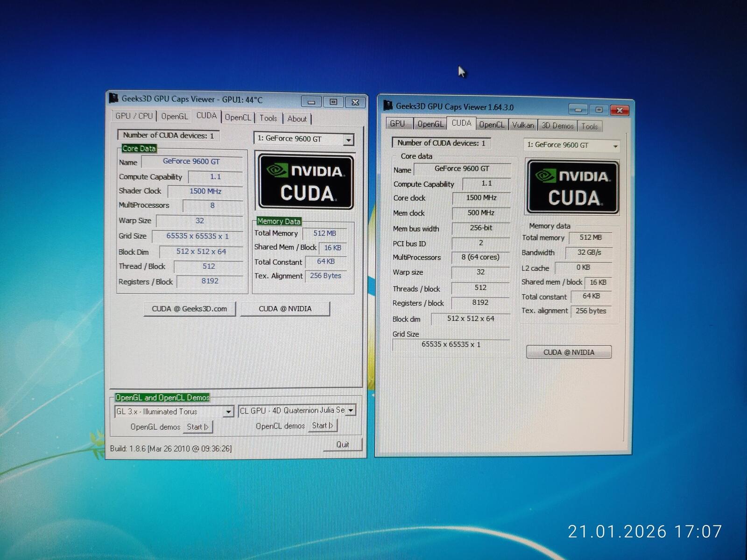Click Shared Mem / Block field in old viewer
Viewport: 747px width, 560px height.
(x=333, y=248)
